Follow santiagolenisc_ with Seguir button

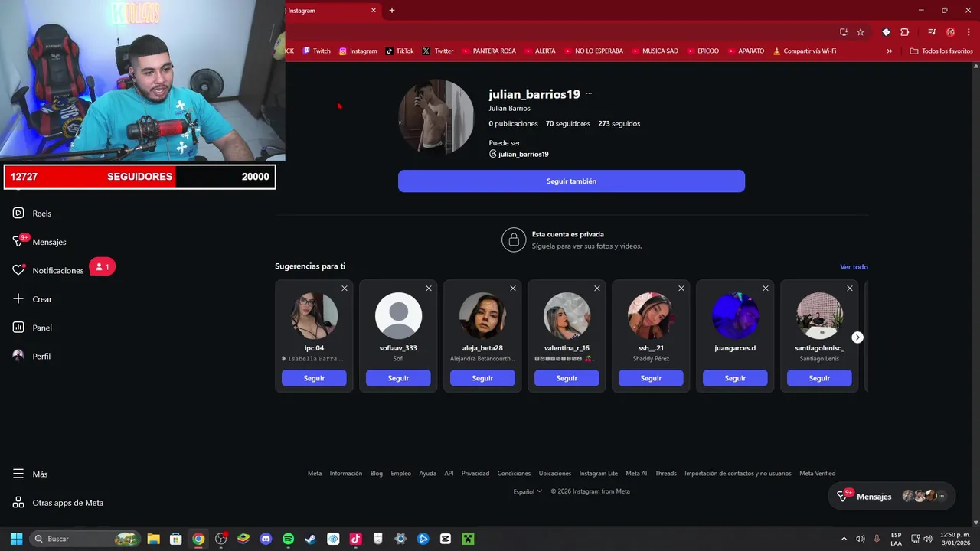[x=819, y=378]
